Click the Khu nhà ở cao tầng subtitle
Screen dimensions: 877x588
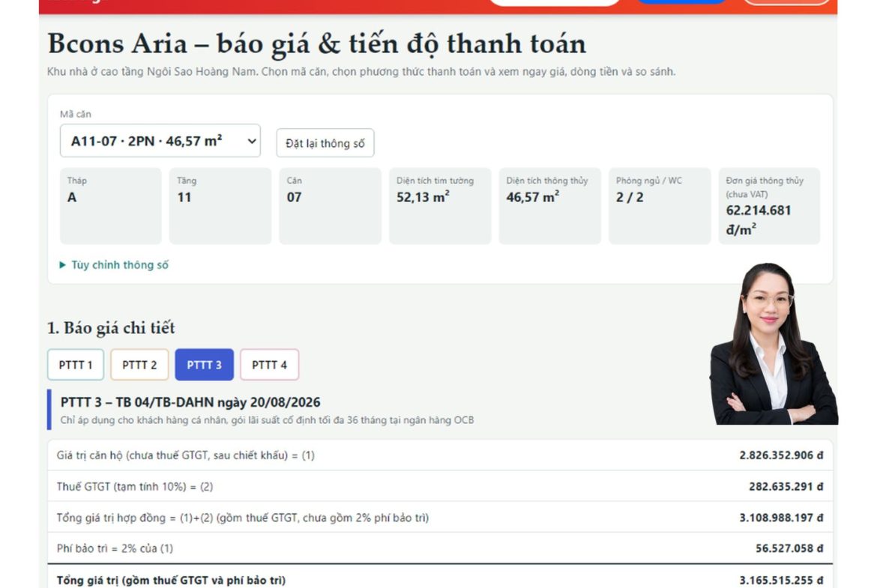pyautogui.click(x=361, y=72)
